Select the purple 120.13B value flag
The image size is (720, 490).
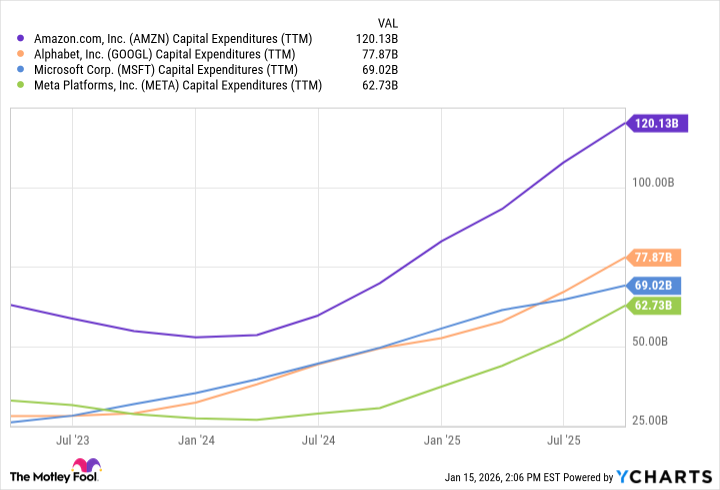(x=656, y=123)
